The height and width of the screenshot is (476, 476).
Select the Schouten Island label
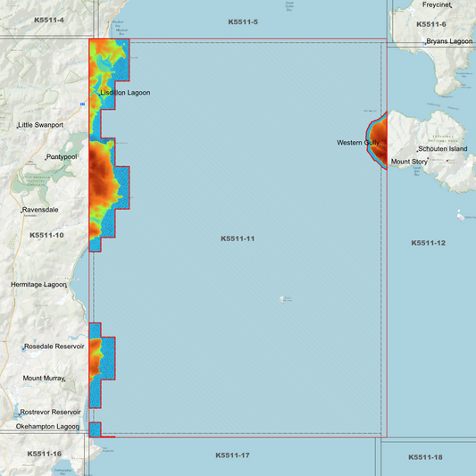[443, 149]
